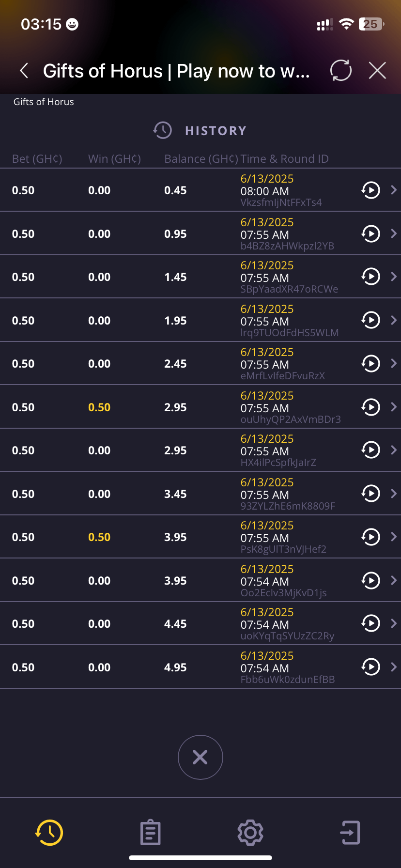401x868 pixels.
Task: Go back using the top-left arrow
Action: (24, 71)
